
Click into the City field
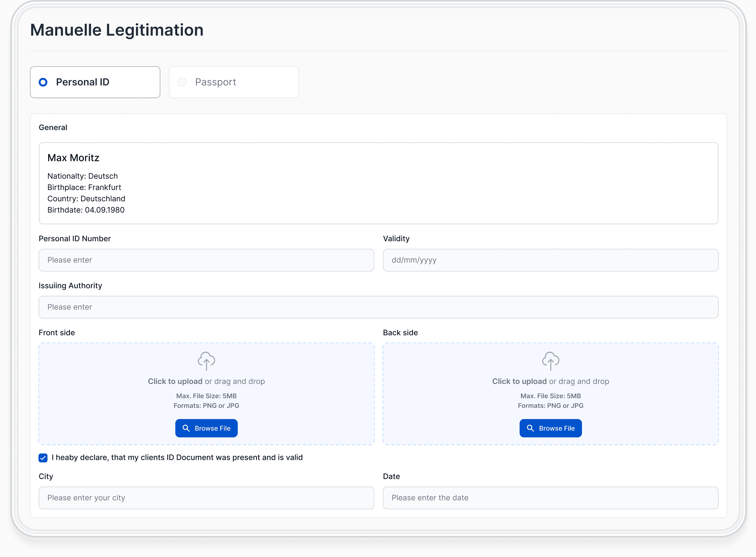[206, 498]
